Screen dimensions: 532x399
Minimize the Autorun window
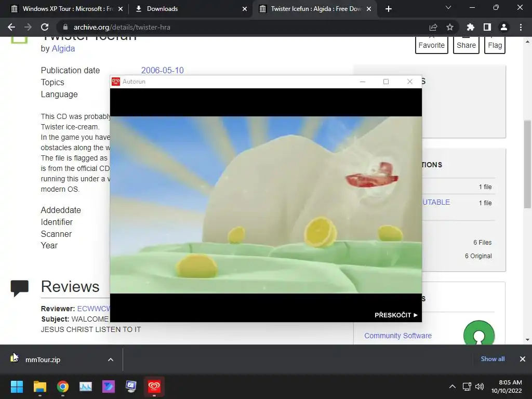(x=363, y=82)
